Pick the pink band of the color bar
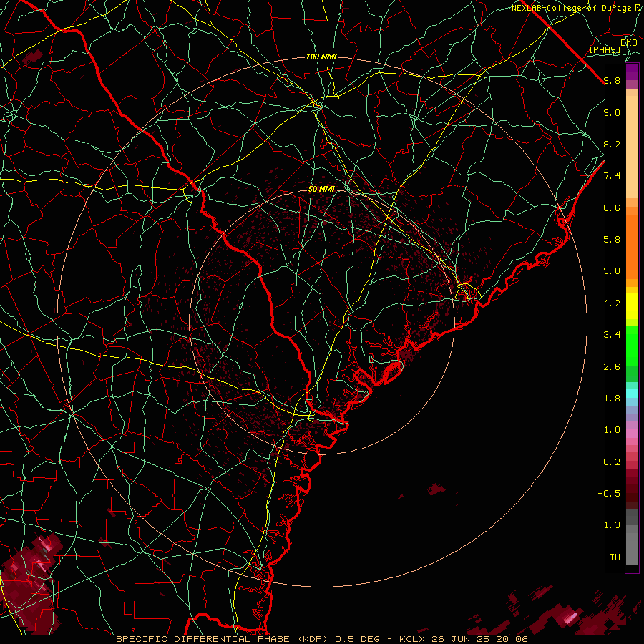This screenshot has height=644, width=644. [632, 434]
